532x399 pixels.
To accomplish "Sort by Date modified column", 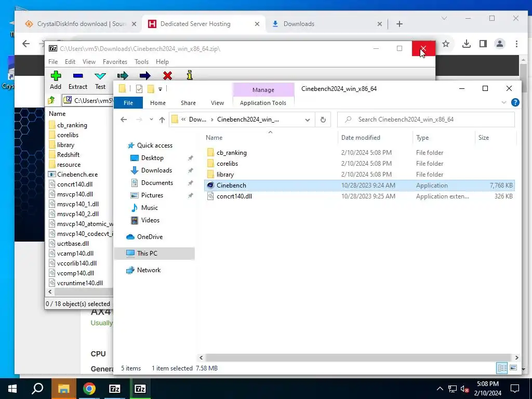I will [x=361, y=137].
